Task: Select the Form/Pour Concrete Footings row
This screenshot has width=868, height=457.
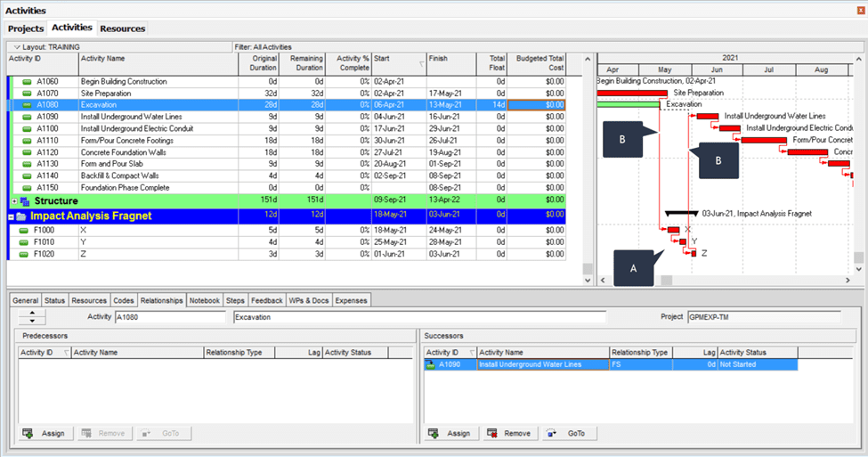Action: pyautogui.click(x=286, y=141)
